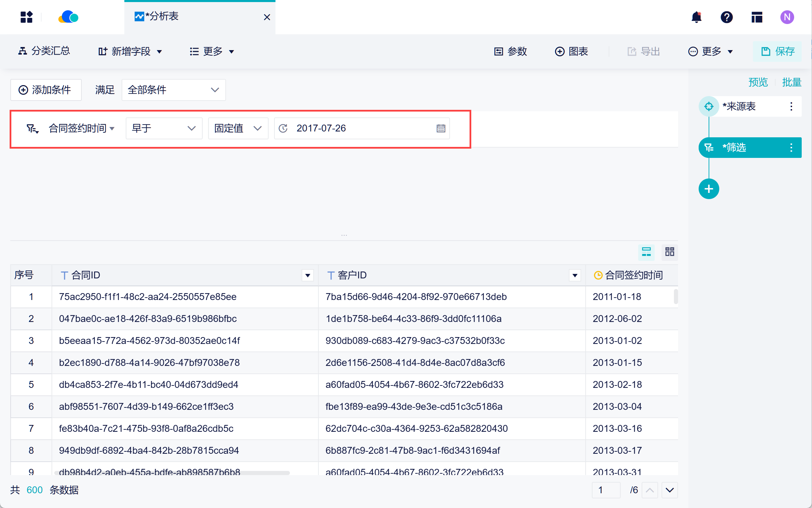Viewport: 812px width, 508px height.
Task: Click the page number input field
Action: (606, 490)
